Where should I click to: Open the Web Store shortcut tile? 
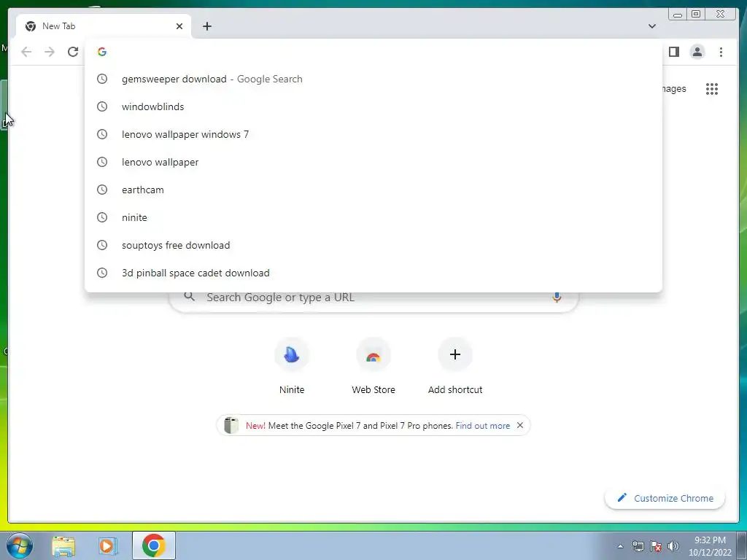(373, 367)
